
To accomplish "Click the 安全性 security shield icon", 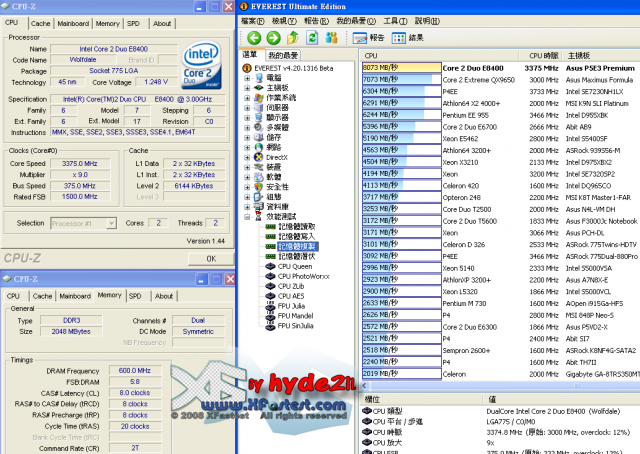I will click(258, 187).
